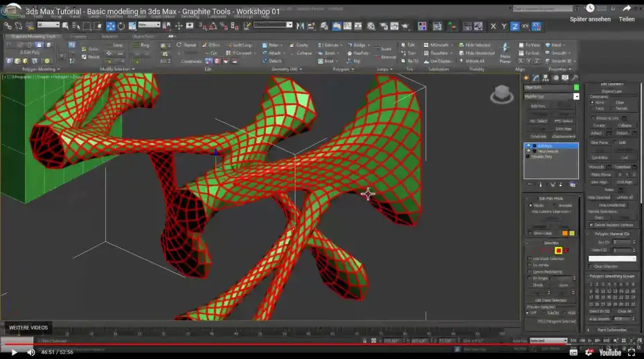Viewport: 644px width, 359px height.
Task: Click the Select By SG button
Action: tap(599, 311)
